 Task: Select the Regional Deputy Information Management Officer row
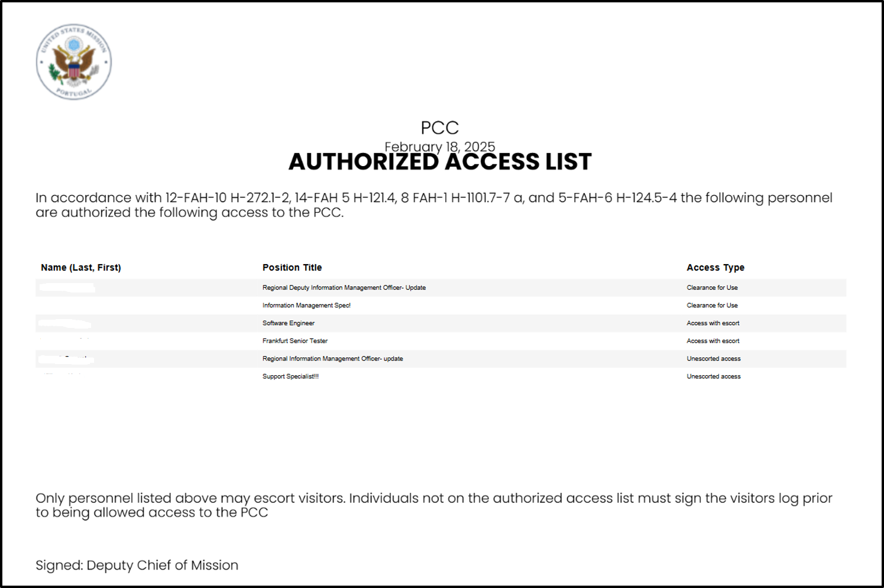coord(441,288)
